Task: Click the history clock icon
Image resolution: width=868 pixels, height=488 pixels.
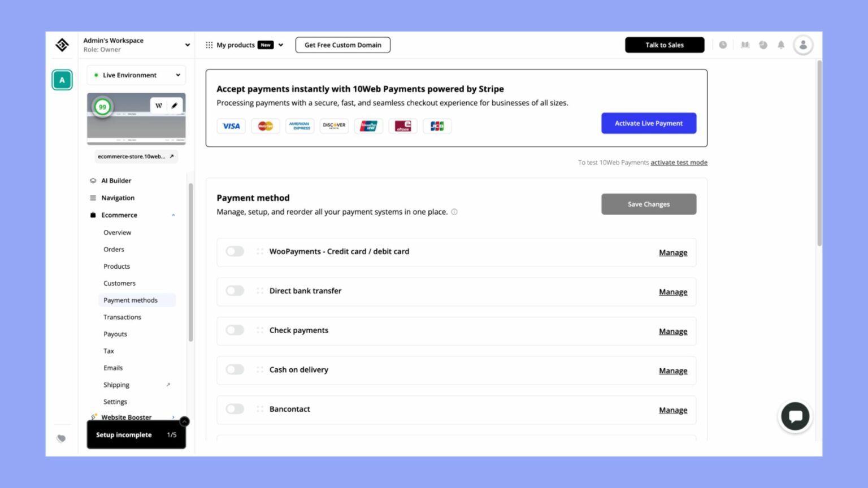Action: (x=723, y=45)
